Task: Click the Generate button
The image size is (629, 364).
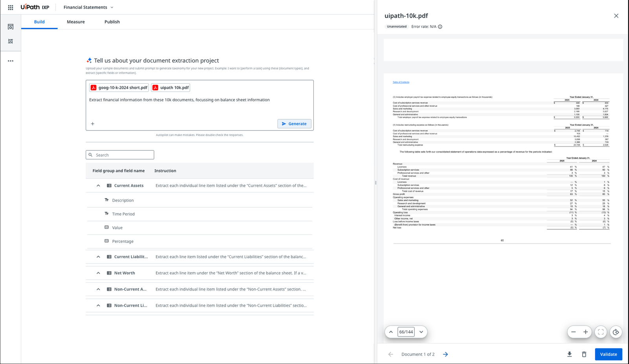Action: pyautogui.click(x=294, y=124)
